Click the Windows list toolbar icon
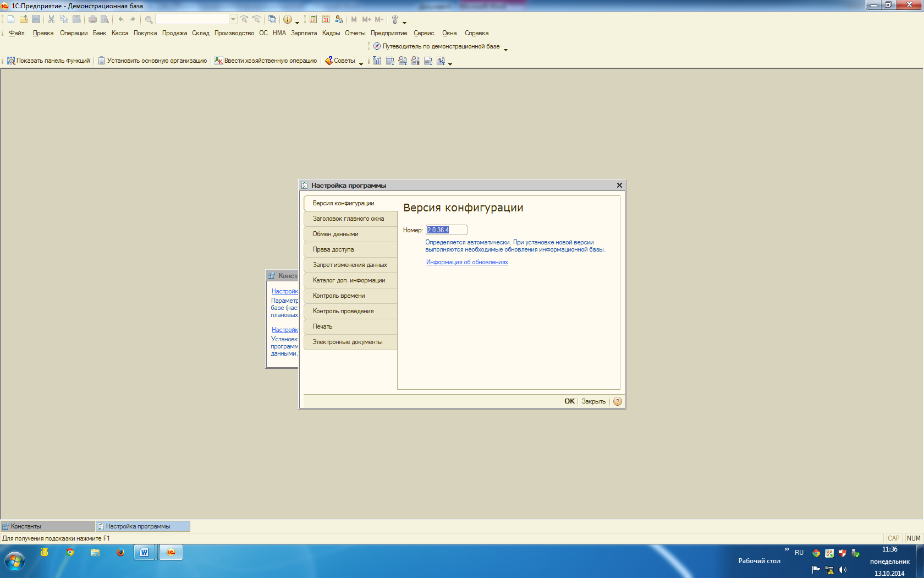924x578 pixels. pos(272,19)
